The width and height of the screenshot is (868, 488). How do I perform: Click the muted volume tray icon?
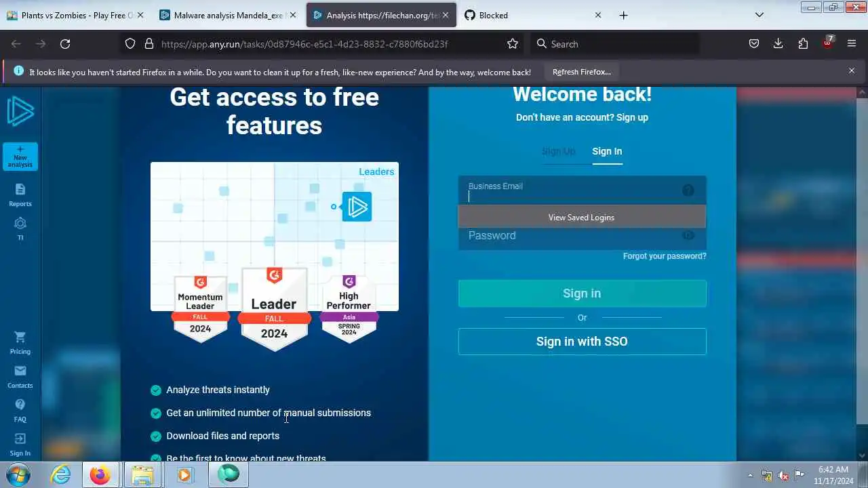[x=783, y=476]
